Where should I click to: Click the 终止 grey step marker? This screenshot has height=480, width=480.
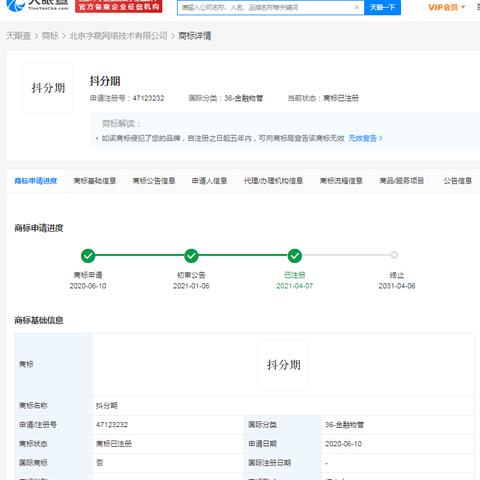[394, 255]
